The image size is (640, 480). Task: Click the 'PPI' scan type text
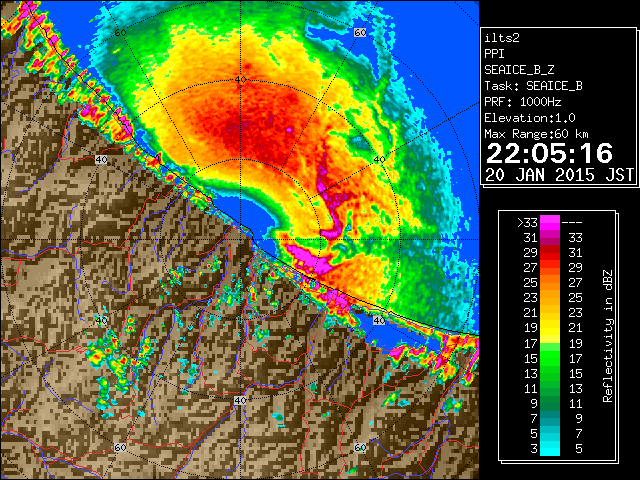(494, 54)
